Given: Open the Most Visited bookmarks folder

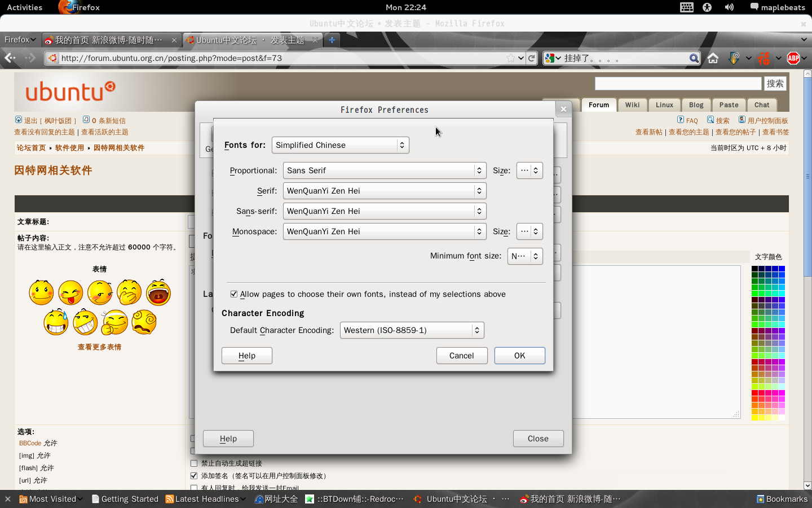Looking at the screenshot, I should coord(51,499).
